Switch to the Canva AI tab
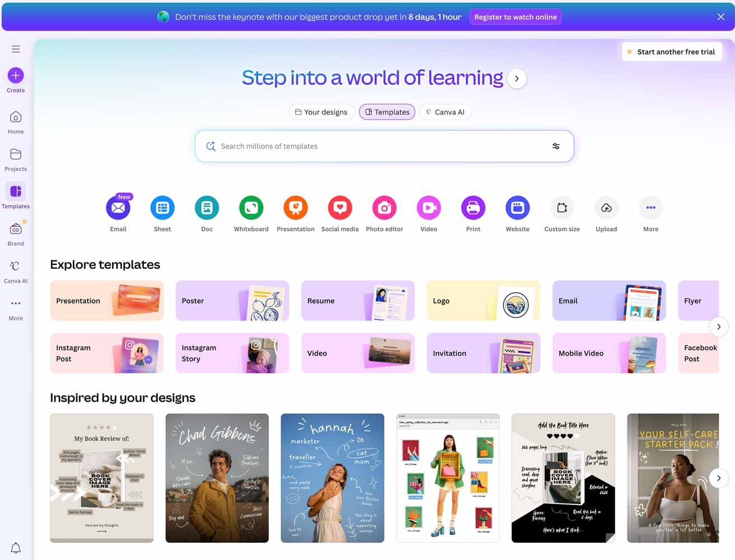Image resolution: width=735 pixels, height=560 pixels. click(x=446, y=111)
